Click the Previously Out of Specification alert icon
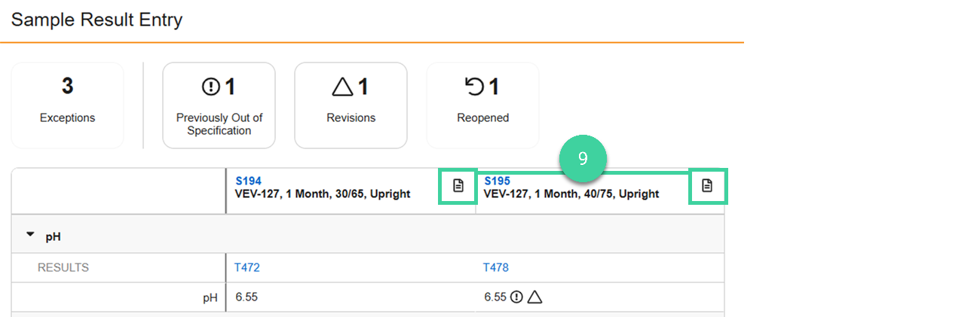This screenshot has height=317, width=980. 210,87
